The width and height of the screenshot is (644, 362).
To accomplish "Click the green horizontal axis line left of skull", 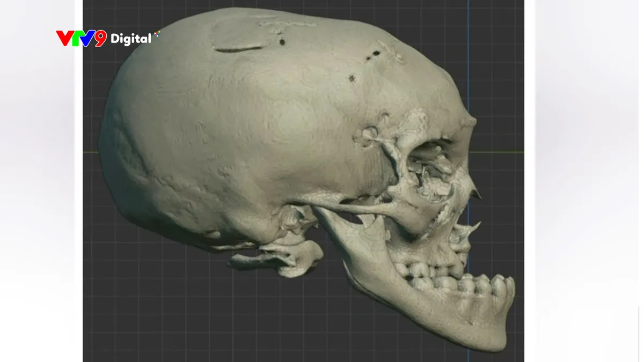I will tap(91, 152).
